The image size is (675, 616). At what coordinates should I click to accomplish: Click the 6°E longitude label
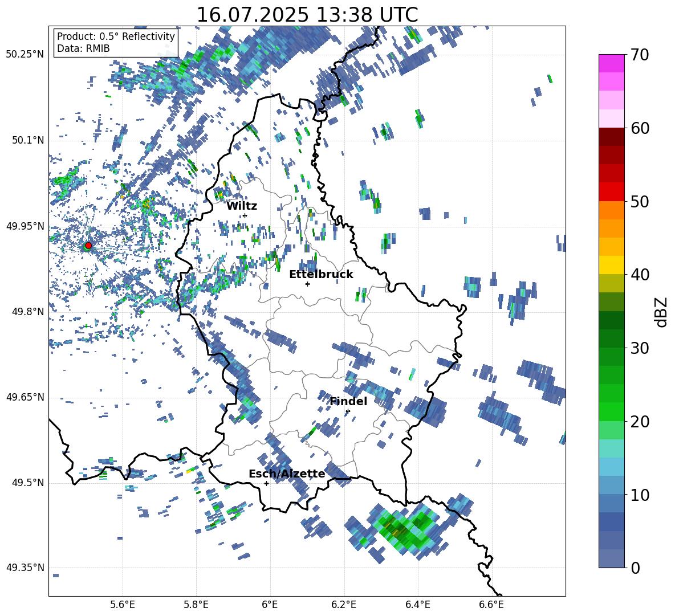click(x=270, y=605)
